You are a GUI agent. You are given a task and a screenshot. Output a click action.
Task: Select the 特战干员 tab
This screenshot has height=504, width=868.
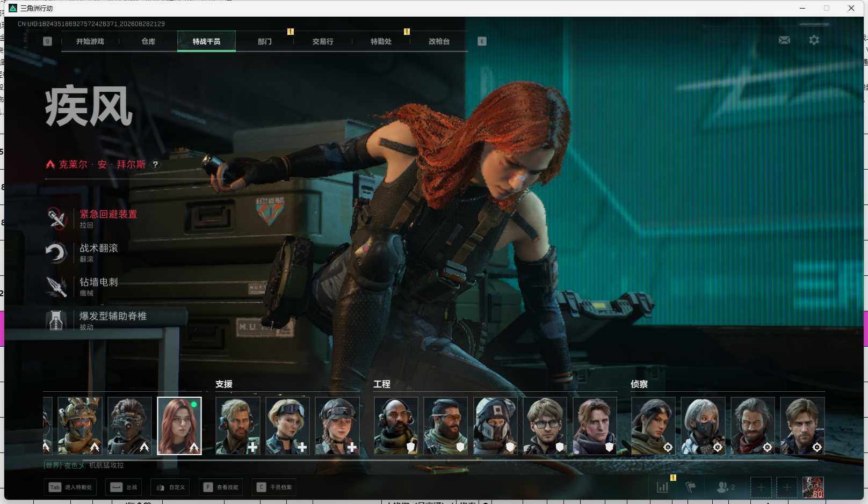tap(206, 41)
